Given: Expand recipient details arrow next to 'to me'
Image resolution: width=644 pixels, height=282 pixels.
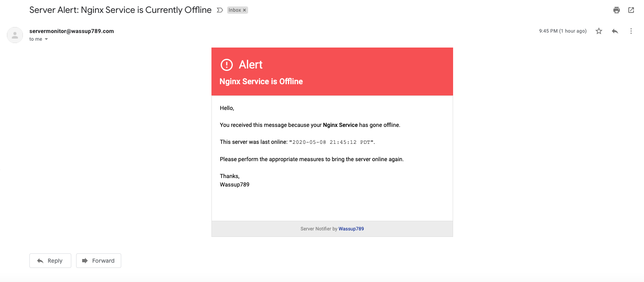Looking at the screenshot, I should (46, 39).
